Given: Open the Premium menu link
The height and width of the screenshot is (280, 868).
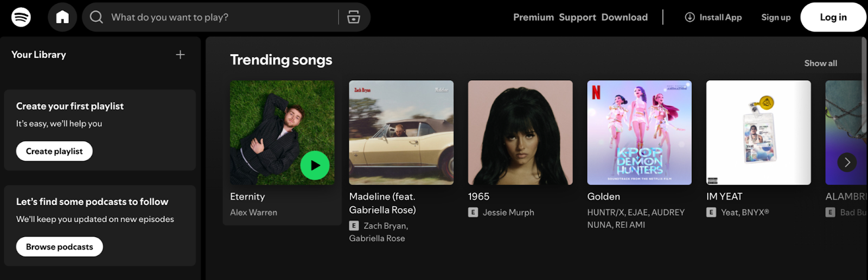Looking at the screenshot, I should [x=533, y=17].
